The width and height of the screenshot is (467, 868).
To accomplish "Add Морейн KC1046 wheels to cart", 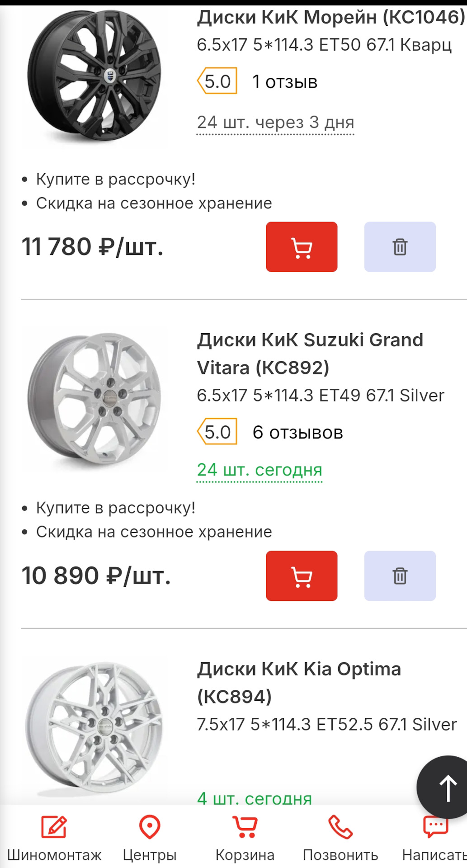I will click(302, 247).
